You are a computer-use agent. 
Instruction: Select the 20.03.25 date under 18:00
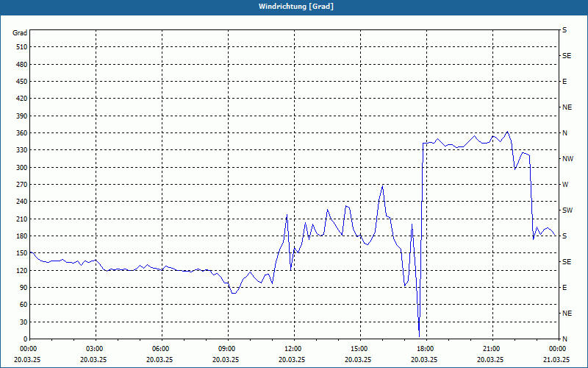tap(424, 359)
